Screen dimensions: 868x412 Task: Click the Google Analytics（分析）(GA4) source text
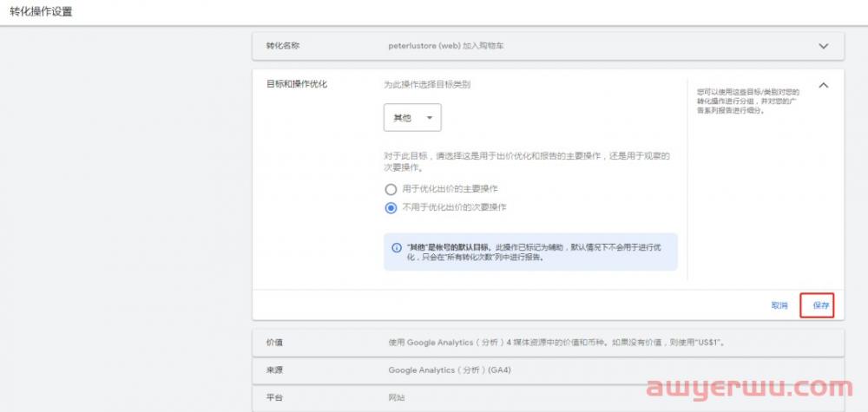(x=450, y=370)
